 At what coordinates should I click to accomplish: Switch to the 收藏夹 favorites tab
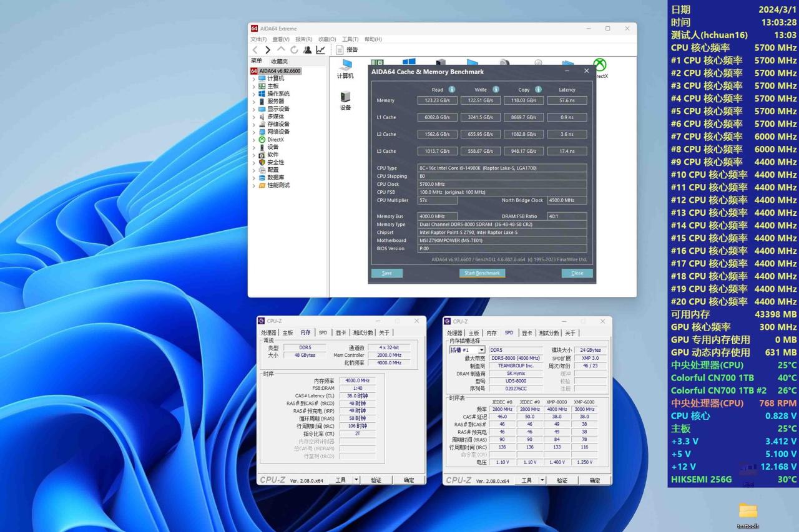coord(280,61)
